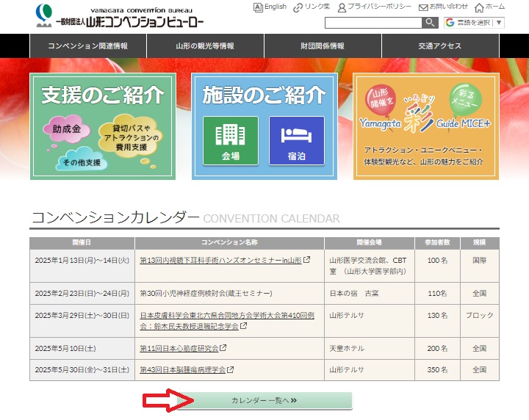Click the search magnifier icon button
This screenshot has width=529, height=420.
click(x=430, y=23)
